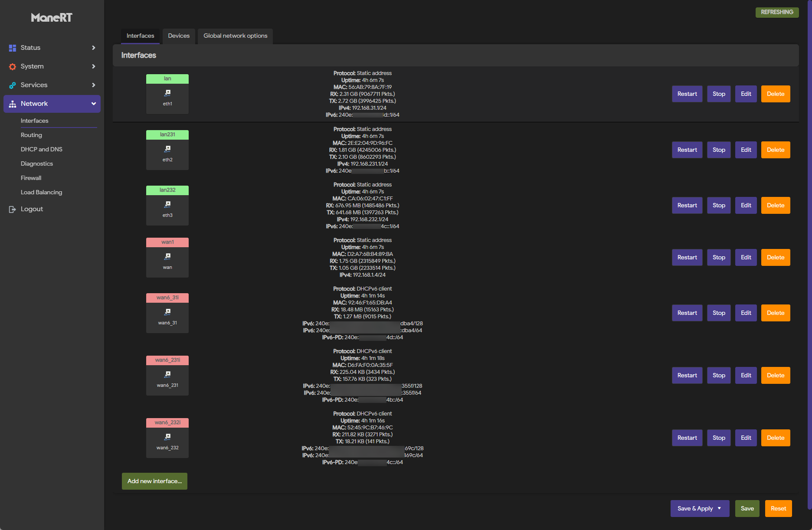This screenshot has width=812, height=530.
Task: Click the Services icon in sidebar
Action: (13, 85)
